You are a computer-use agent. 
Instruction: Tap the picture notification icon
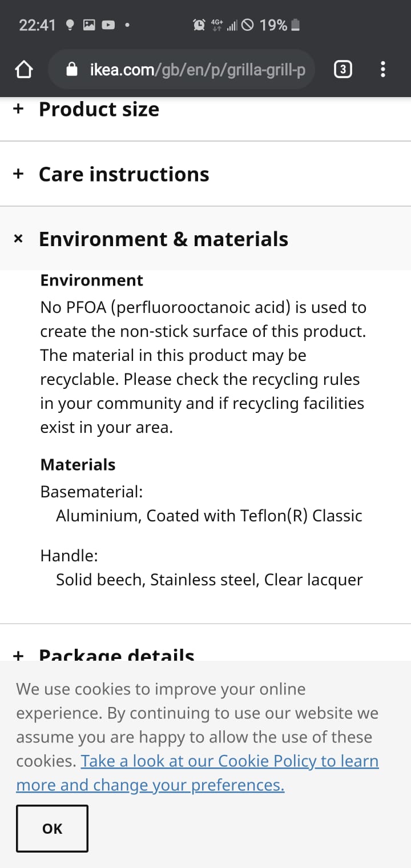click(89, 25)
